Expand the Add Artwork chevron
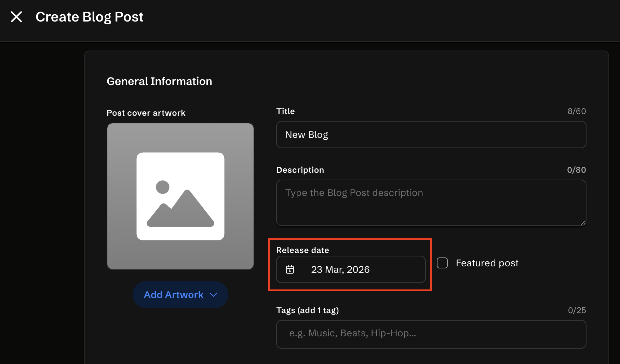The height and width of the screenshot is (364, 620). (214, 294)
